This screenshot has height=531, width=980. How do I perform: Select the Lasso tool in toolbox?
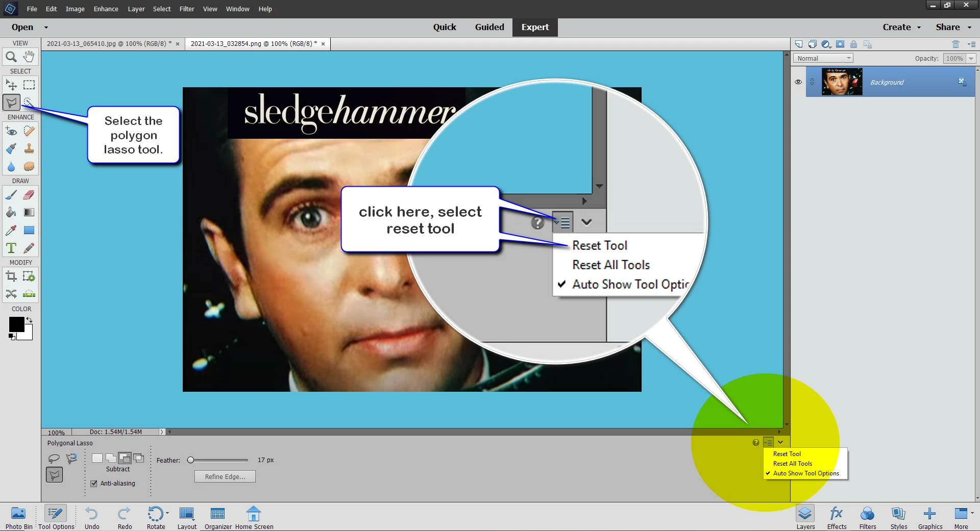coord(11,103)
